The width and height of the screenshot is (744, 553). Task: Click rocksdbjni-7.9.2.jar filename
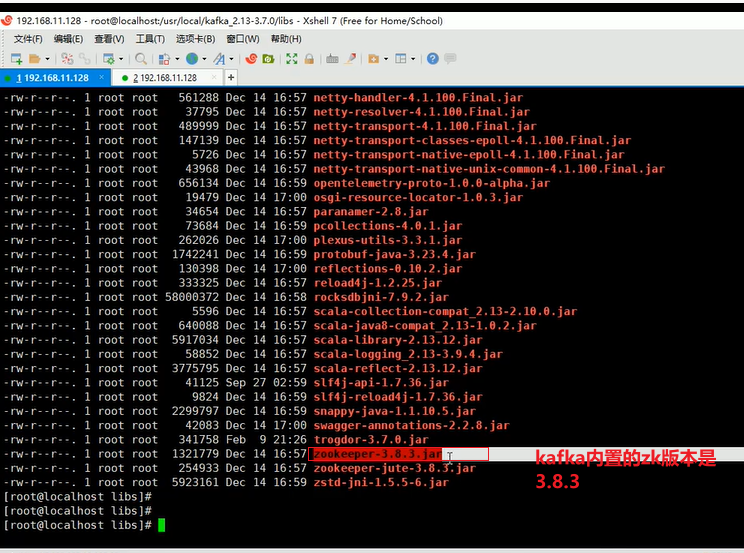[x=381, y=297]
